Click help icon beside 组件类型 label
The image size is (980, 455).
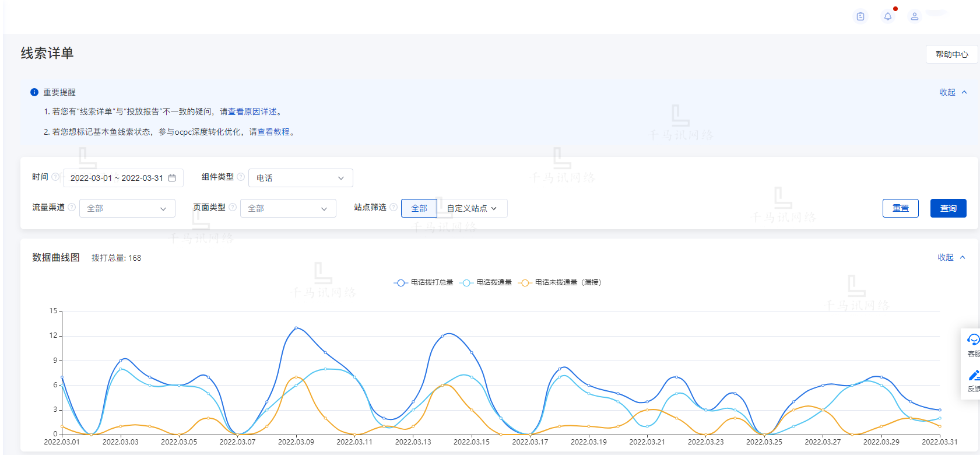(x=241, y=177)
